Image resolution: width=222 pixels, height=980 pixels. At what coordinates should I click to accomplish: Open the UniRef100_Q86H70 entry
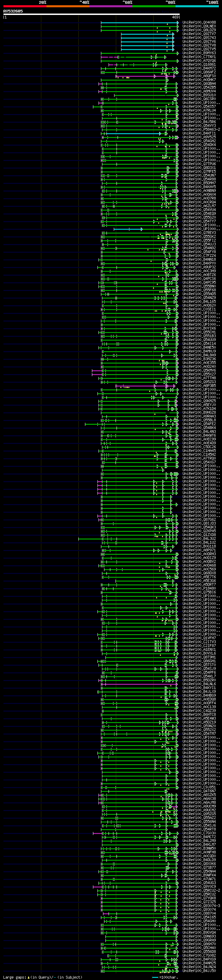click(x=199, y=944)
